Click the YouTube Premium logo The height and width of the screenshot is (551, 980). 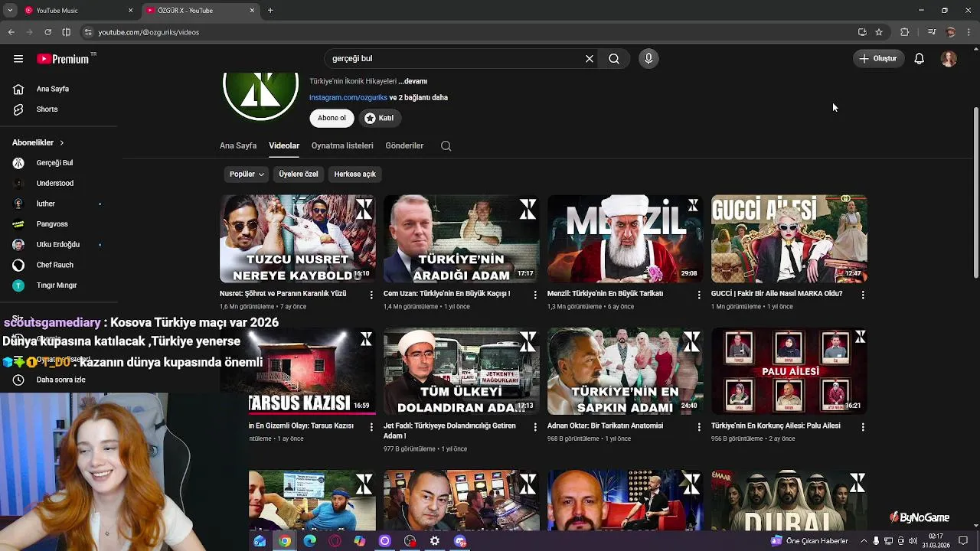[x=63, y=59]
